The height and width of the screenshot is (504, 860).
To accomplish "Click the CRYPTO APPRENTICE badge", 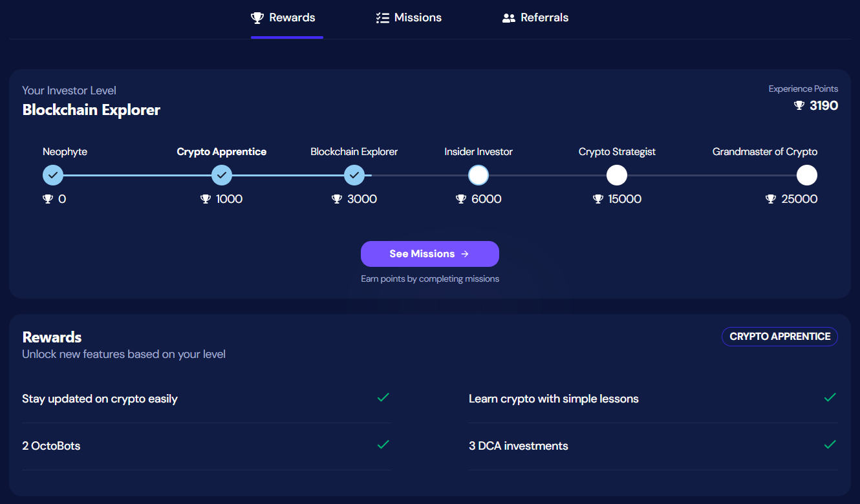I will 780,337.
